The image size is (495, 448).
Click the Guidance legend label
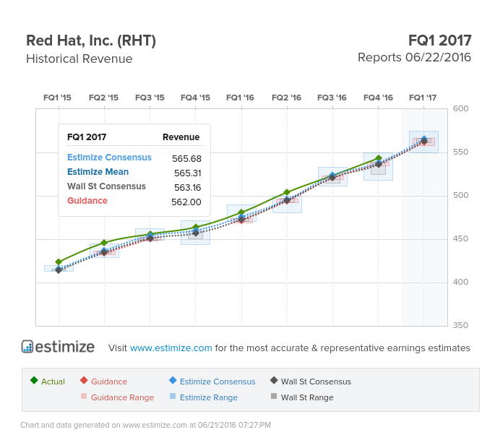click(x=109, y=382)
